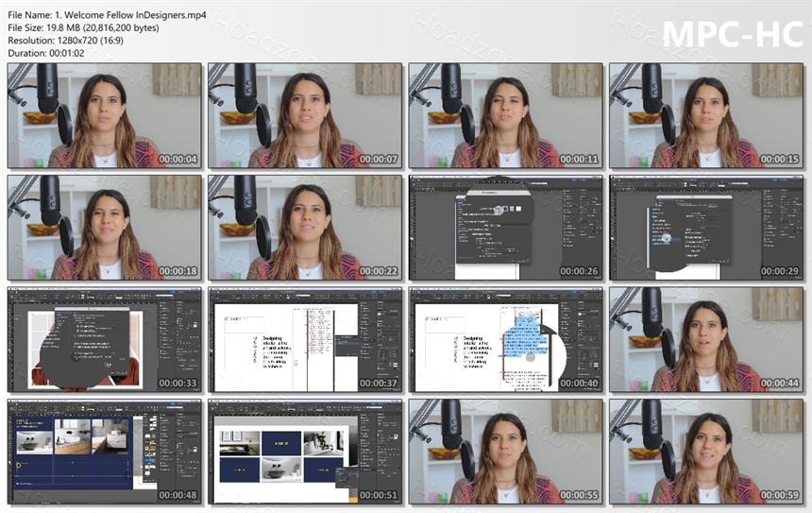Click the thumbnail frame stamped 00:00:22
Viewport: 812px width, 513px height.
pyautogui.click(x=305, y=228)
